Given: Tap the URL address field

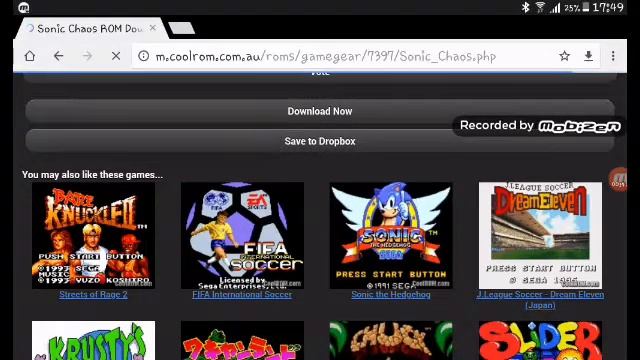Looking at the screenshot, I should pos(326,56).
